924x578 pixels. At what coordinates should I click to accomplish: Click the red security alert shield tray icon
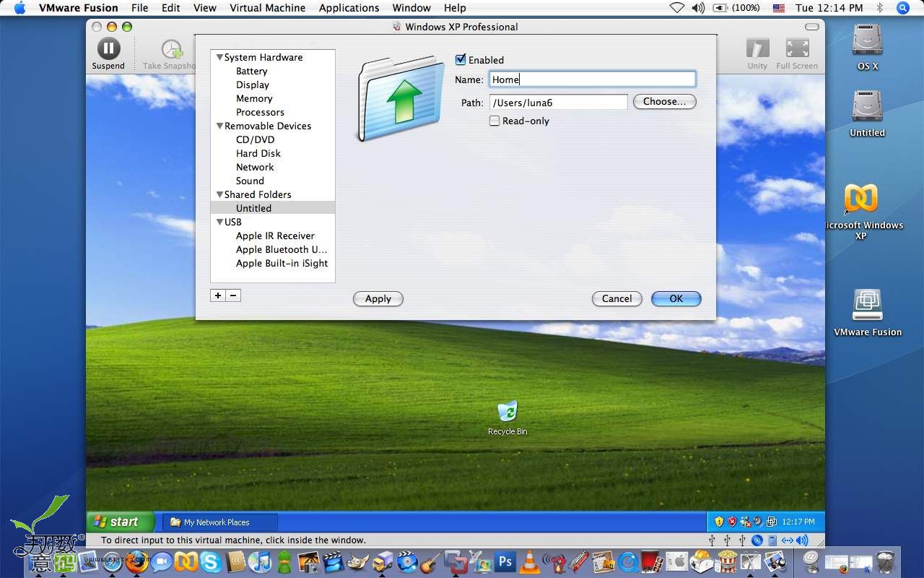(x=732, y=522)
